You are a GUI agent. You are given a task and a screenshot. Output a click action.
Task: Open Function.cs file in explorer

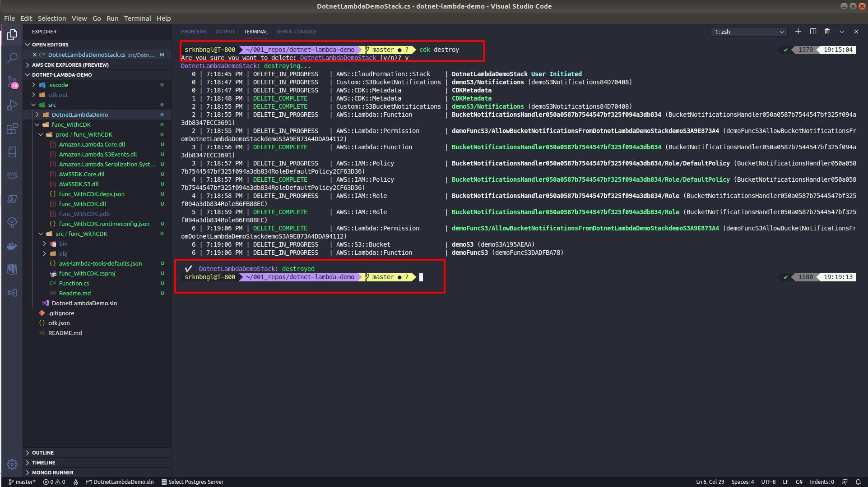pos(74,283)
